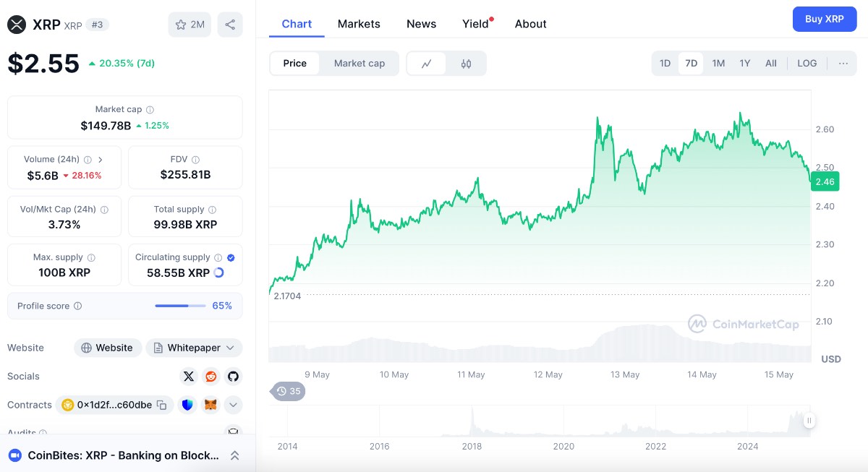This screenshot has height=472, width=868.
Task: Click the CoinBites video camera icon
Action: 14,455
